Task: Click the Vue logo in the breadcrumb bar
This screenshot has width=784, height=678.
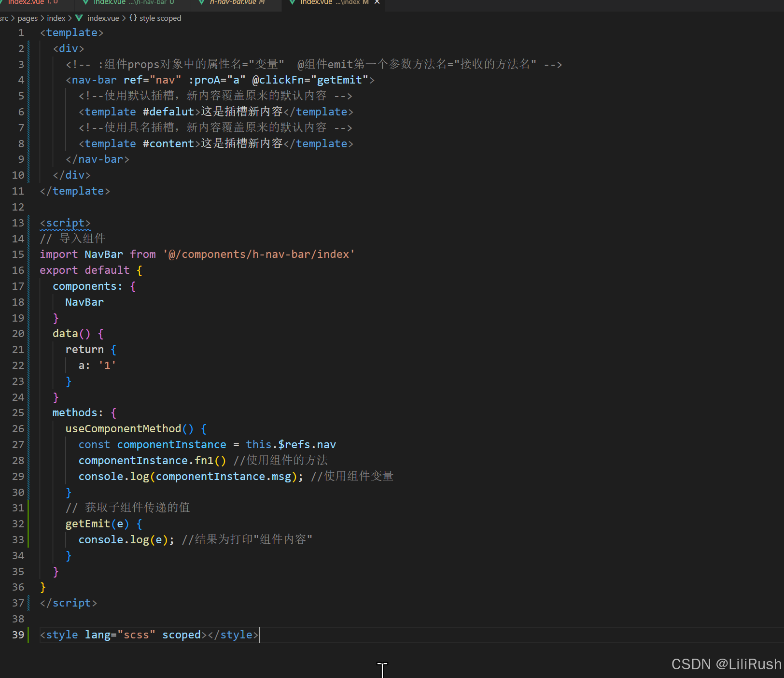Action: click(x=79, y=18)
